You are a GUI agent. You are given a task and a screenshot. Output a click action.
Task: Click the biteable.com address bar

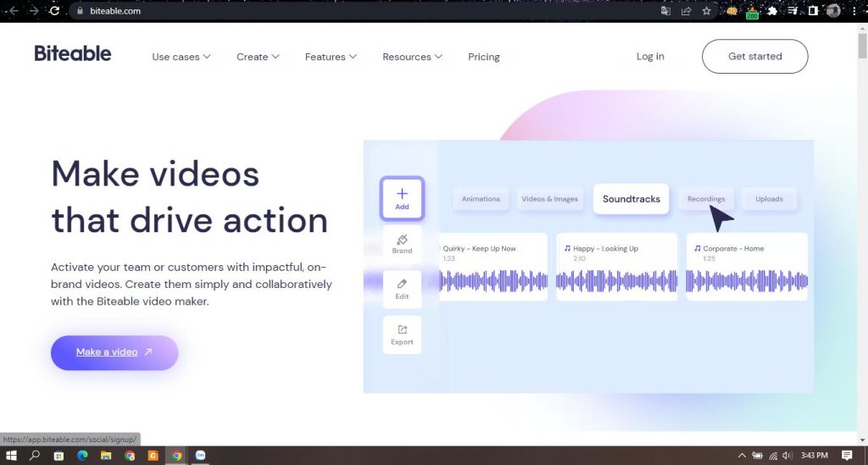pyautogui.click(x=365, y=11)
